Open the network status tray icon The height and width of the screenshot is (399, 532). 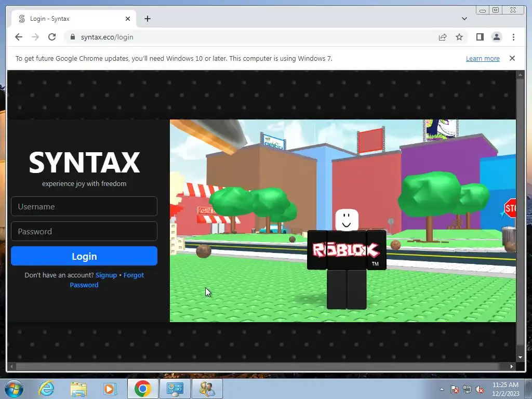tap(467, 389)
